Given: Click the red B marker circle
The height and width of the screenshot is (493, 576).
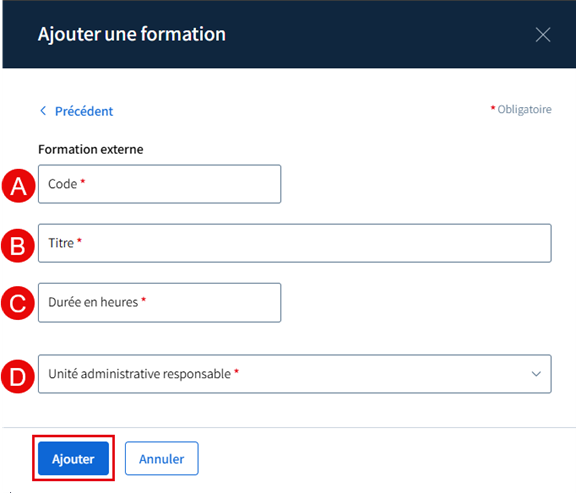Looking at the screenshot, I should pos(18,245).
